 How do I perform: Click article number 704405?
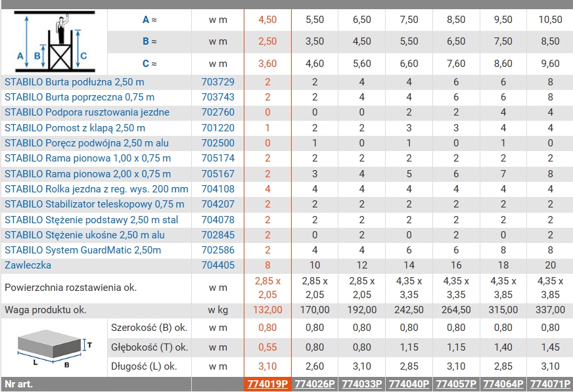(218, 265)
